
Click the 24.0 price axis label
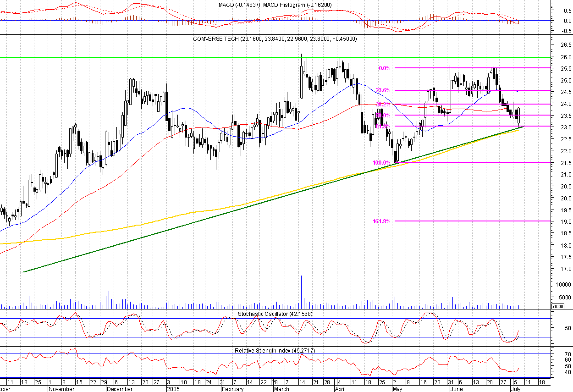(565, 104)
